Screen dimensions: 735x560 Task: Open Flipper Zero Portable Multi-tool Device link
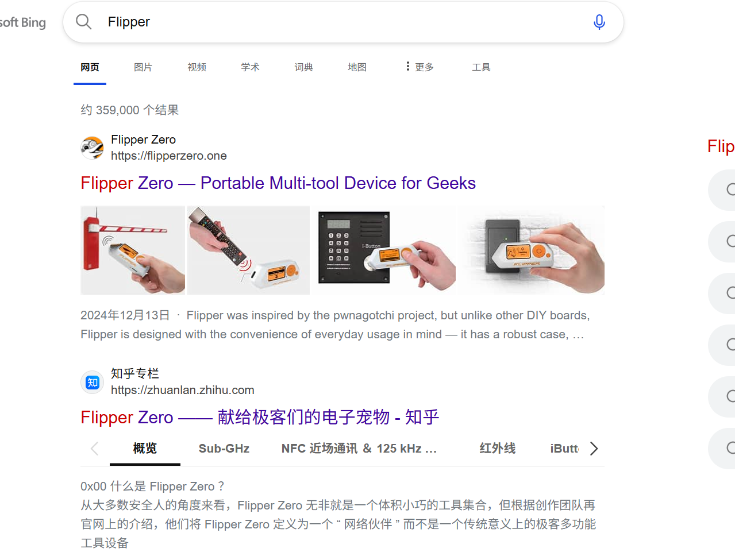278,183
